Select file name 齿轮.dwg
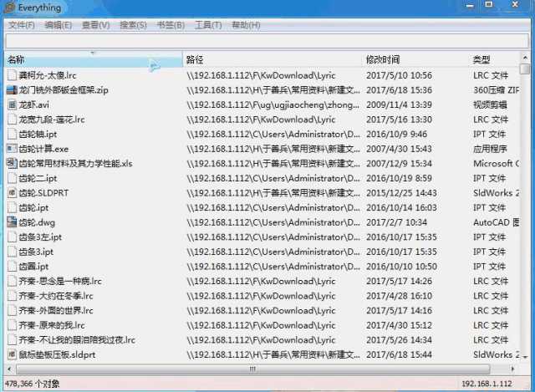 pos(37,222)
